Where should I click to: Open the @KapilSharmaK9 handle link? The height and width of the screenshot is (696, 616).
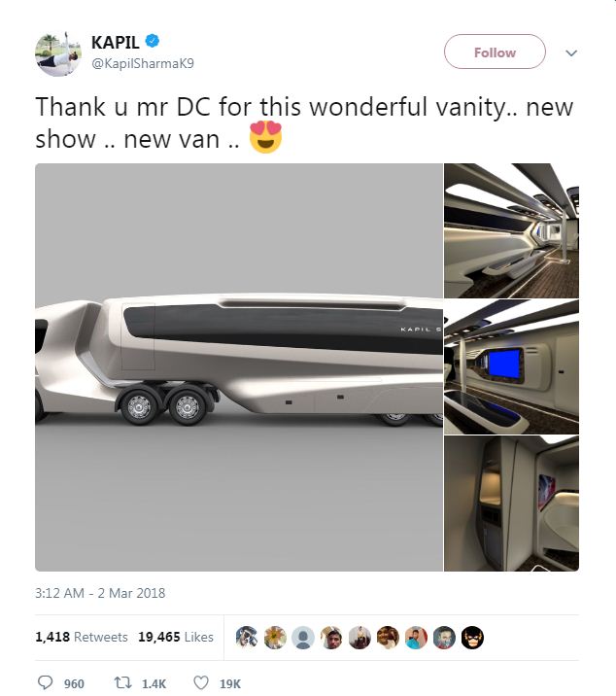click(143, 63)
